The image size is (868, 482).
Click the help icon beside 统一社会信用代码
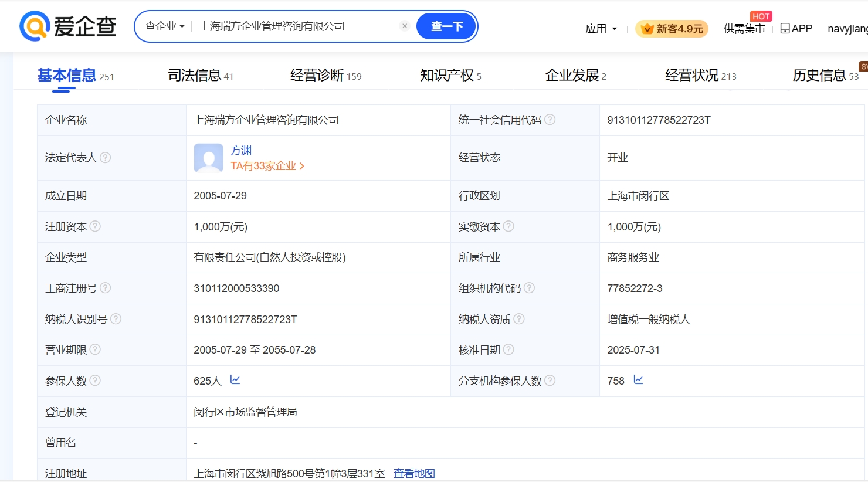coord(550,120)
